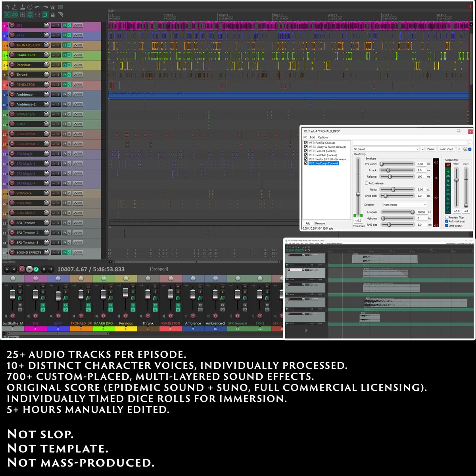
Task: Open TRIM envelope button on Thrunk track
Action: (x=78, y=75)
